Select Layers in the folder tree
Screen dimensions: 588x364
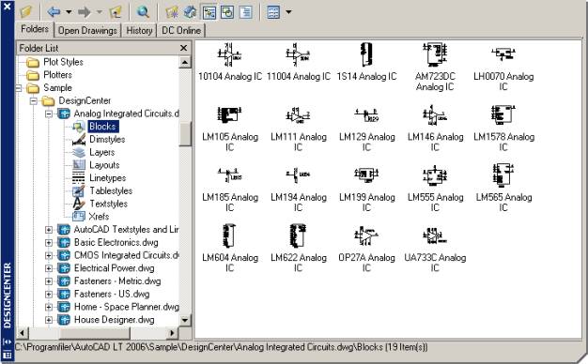pos(101,152)
